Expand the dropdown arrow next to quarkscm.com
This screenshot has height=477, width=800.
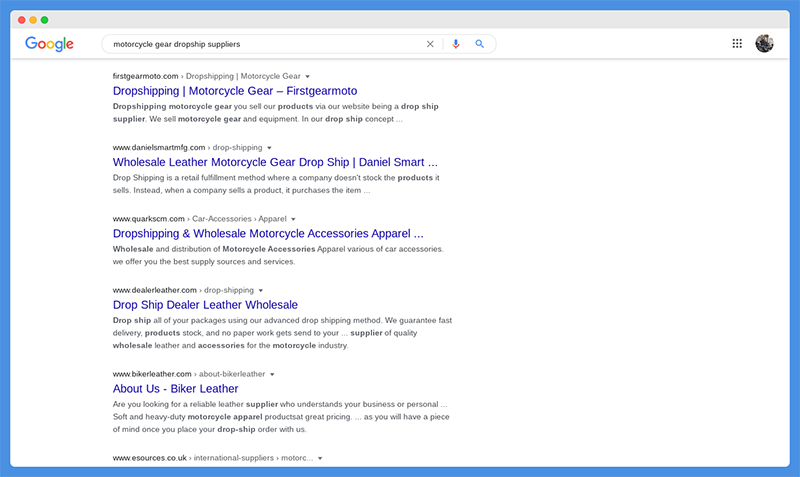point(293,219)
